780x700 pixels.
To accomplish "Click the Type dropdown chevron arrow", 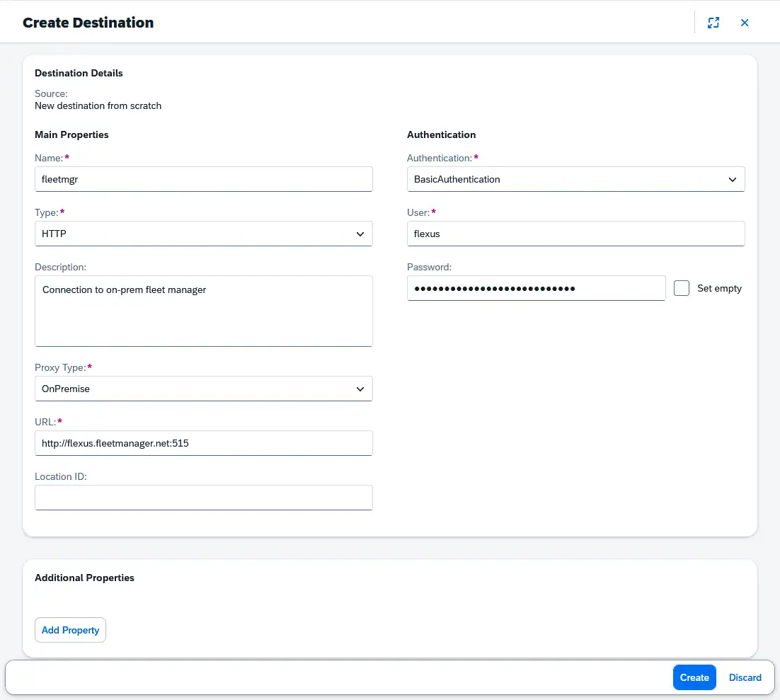I will tap(360, 234).
